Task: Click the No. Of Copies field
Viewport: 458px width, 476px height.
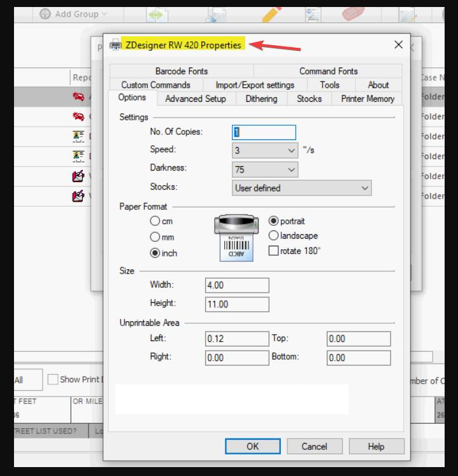Action: click(264, 132)
